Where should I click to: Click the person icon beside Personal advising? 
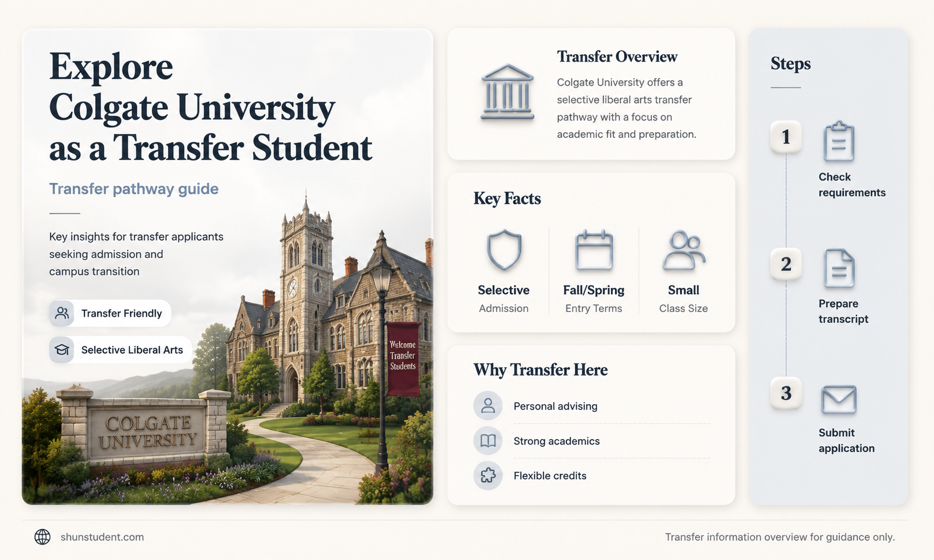coord(488,406)
